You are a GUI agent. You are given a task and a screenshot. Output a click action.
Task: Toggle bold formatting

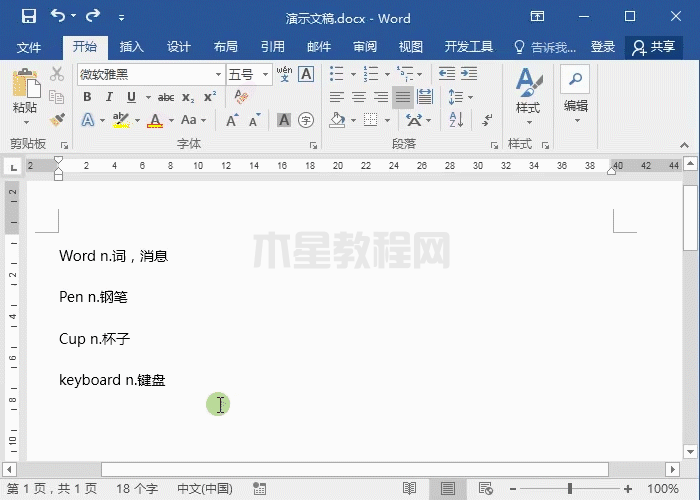87,97
